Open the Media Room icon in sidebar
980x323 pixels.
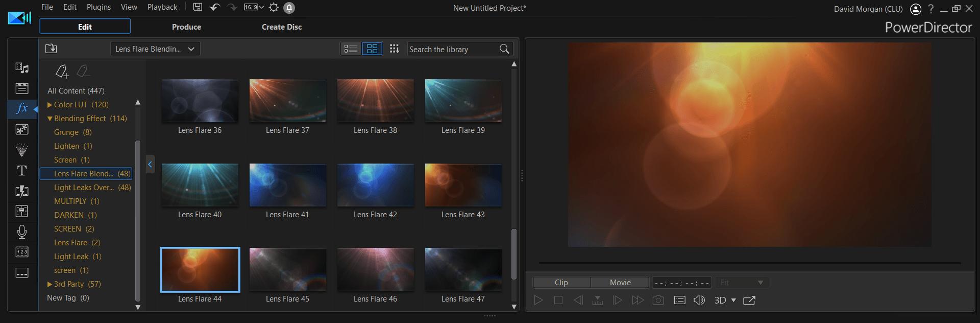pos(22,67)
